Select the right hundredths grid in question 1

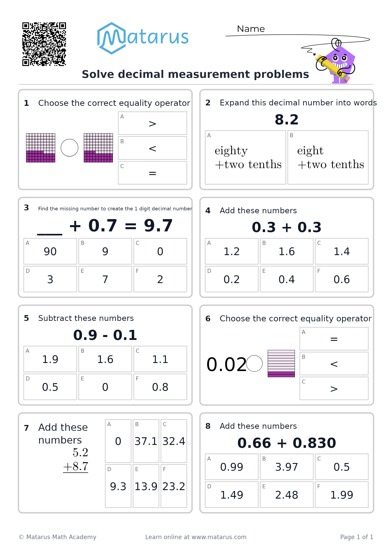point(98,148)
